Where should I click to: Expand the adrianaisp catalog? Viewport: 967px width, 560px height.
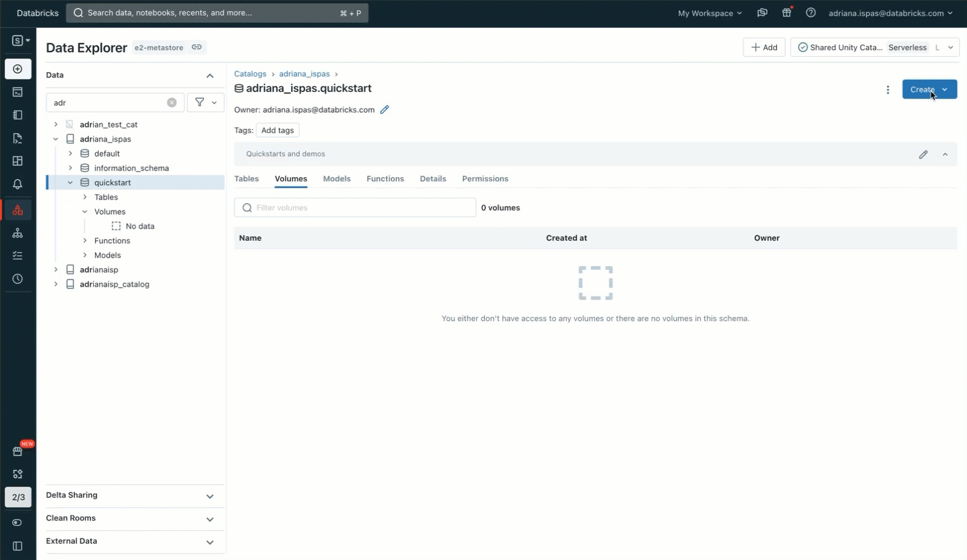pyautogui.click(x=56, y=270)
